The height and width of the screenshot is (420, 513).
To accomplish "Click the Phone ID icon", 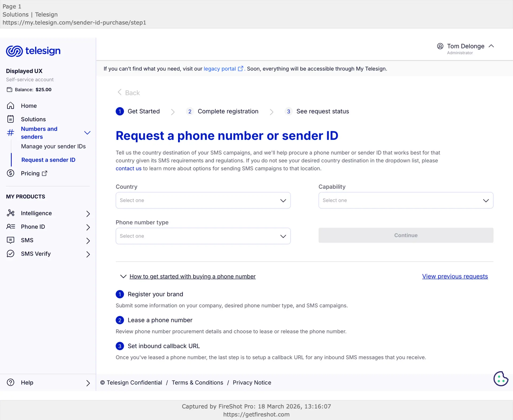I will (10, 227).
